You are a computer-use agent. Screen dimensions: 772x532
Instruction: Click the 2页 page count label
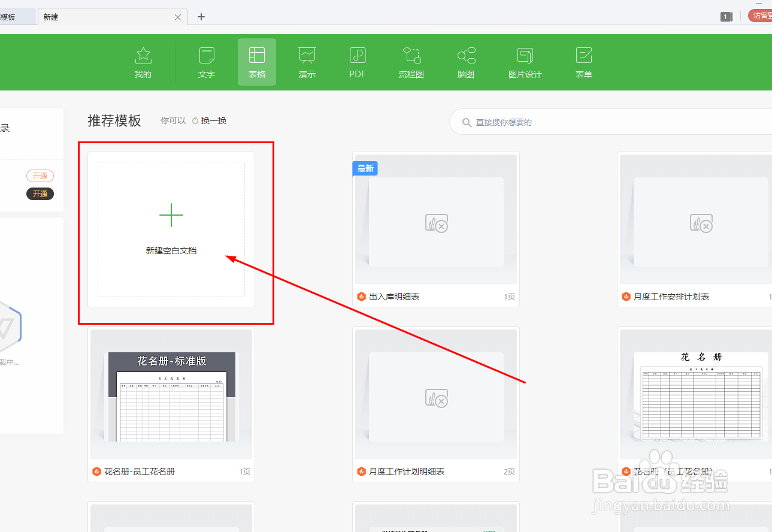point(509,471)
